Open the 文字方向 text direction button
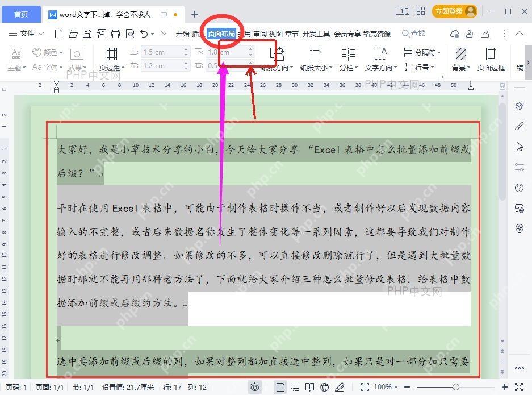Screen dimensions: 532x395 [380, 60]
